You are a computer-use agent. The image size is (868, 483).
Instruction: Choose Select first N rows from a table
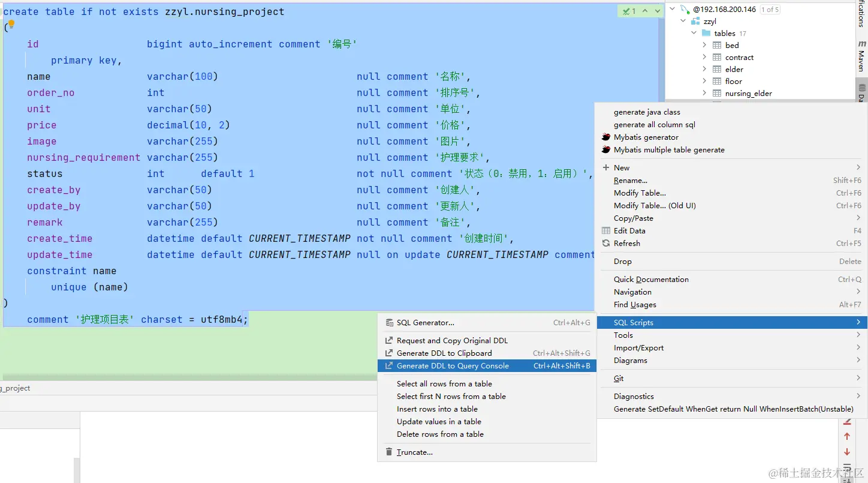[x=487, y=397]
